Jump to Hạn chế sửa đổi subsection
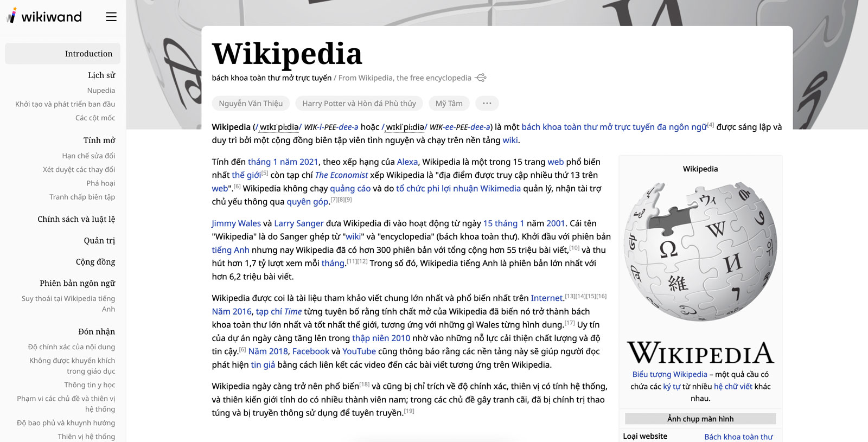 click(x=88, y=156)
